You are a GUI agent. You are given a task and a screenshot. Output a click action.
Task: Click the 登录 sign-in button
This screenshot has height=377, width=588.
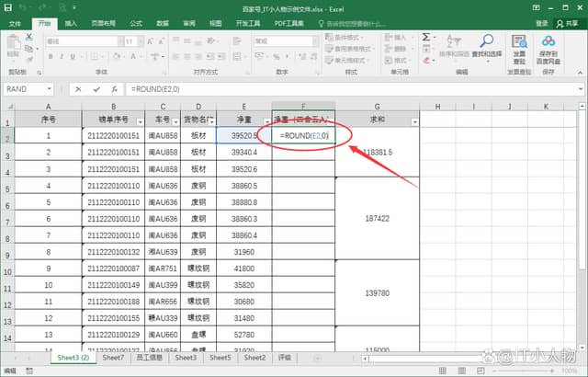pos(541,23)
